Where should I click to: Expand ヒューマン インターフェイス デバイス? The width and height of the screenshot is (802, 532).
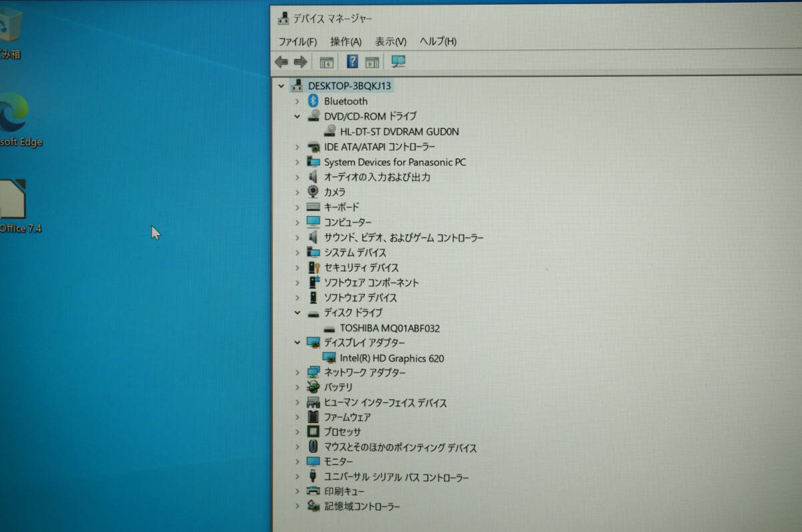(x=297, y=403)
